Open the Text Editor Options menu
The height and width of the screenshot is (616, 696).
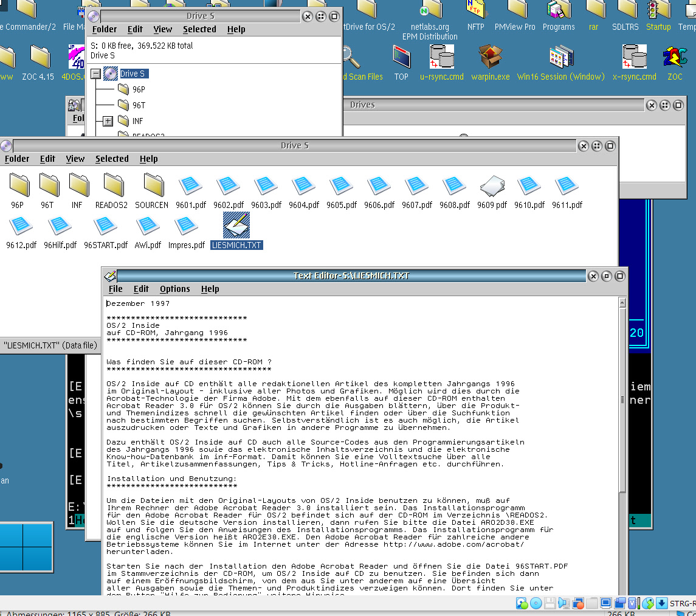click(175, 289)
